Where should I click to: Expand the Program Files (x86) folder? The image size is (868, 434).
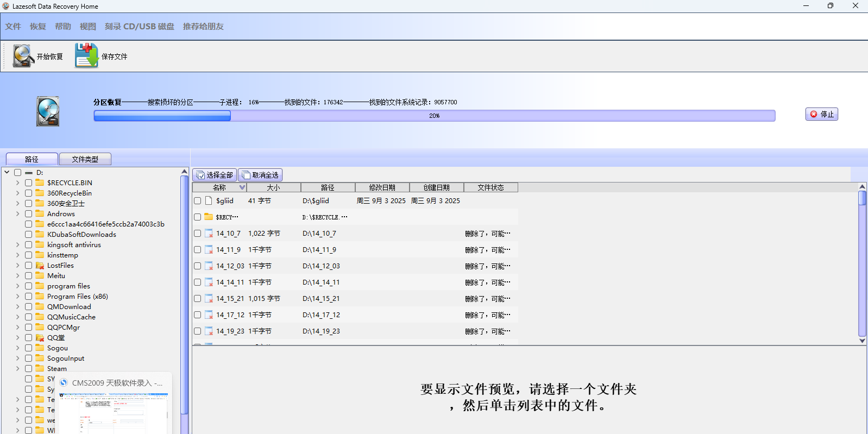(17, 297)
